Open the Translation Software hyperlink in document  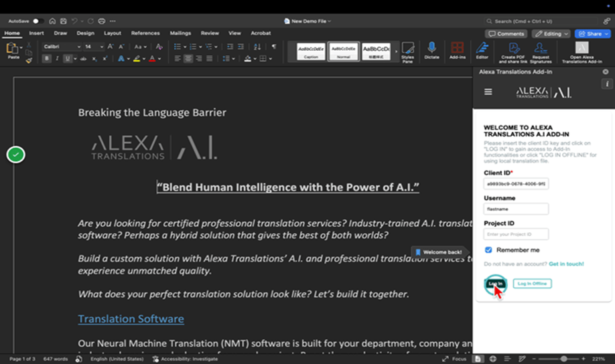[x=131, y=319]
